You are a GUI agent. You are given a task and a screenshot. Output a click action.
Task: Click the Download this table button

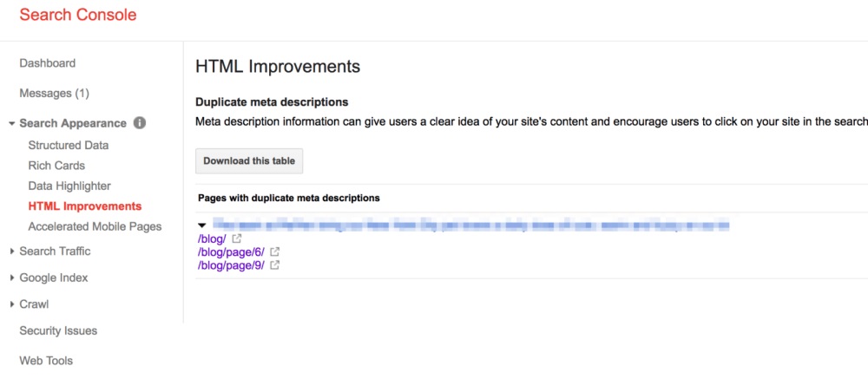(249, 160)
